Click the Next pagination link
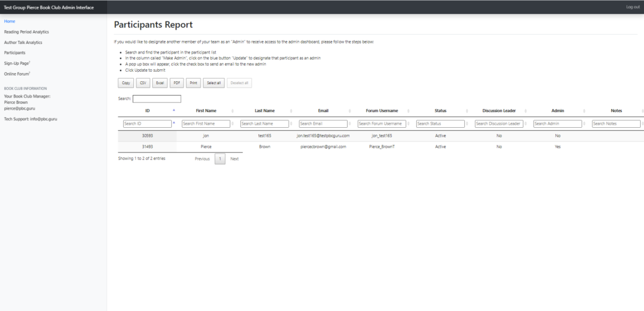This screenshot has width=644, height=311. [x=234, y=159]
